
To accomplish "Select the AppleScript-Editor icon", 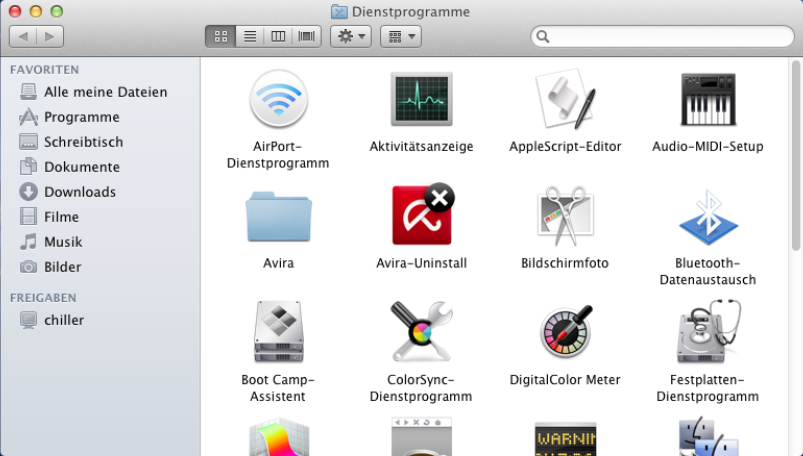I will pos(565,99).
